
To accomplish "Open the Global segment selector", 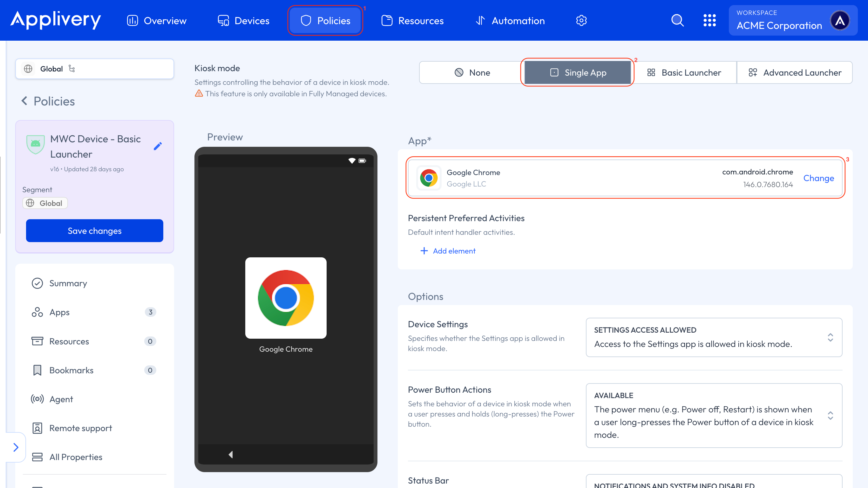I will 95,69.
